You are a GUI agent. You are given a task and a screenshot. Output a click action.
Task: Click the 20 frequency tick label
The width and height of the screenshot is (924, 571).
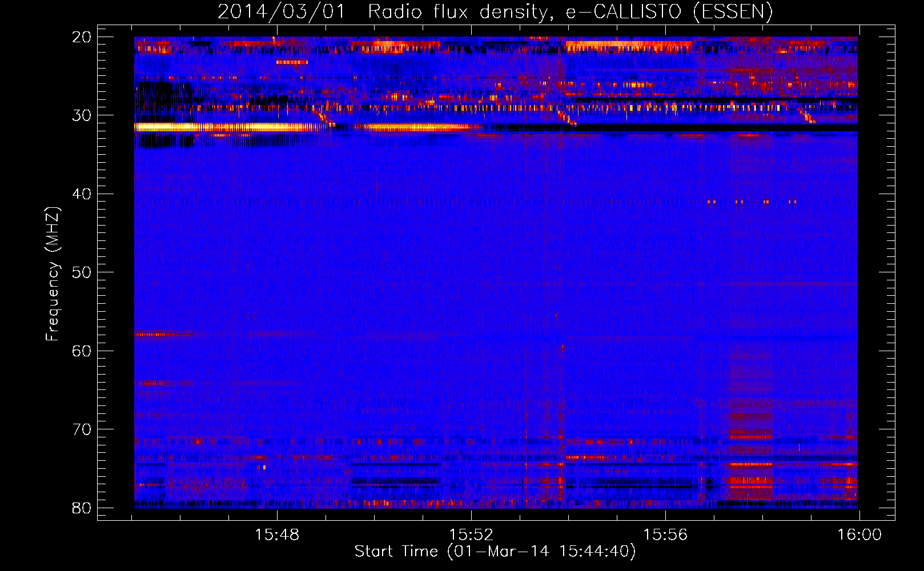tap(82, 37)
